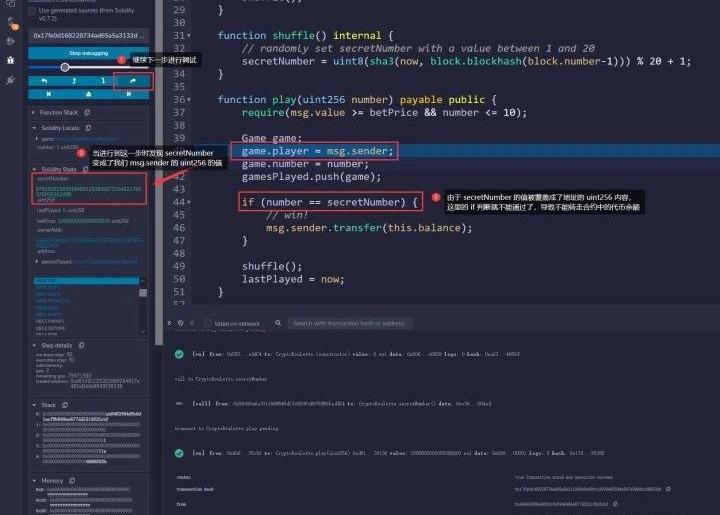Click the step over back arrow button

(44, 81)
